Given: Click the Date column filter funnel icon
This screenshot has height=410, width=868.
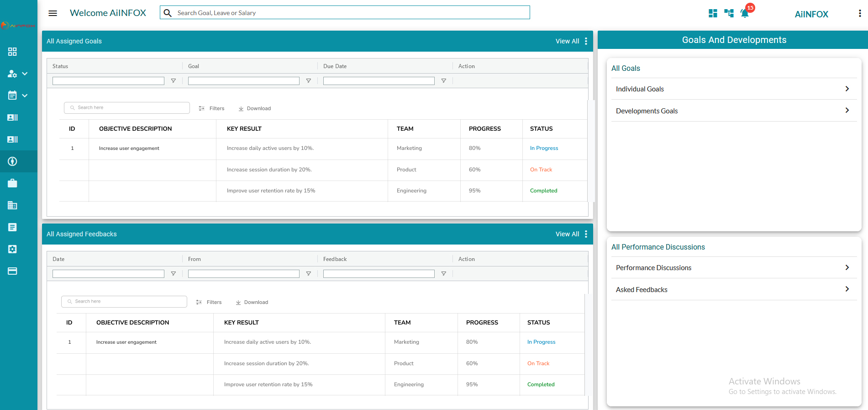Looking at the screenshot, I should coord(174,274).
